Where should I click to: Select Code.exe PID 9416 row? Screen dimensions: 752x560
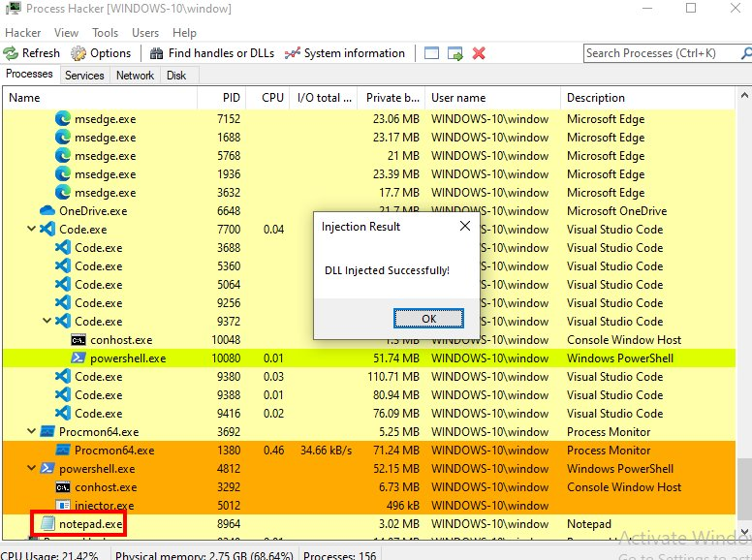pos(369,413)
